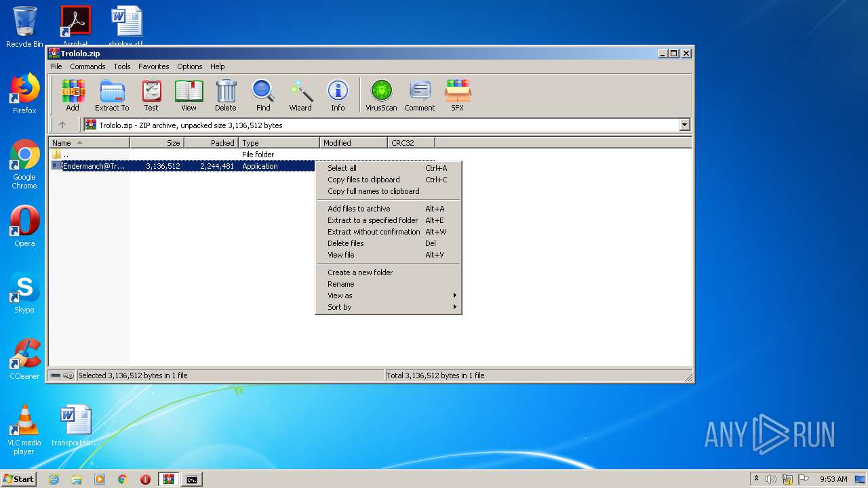Open the File menu
The width and height of the screenshot is (868, 488).
coord(56,66)
